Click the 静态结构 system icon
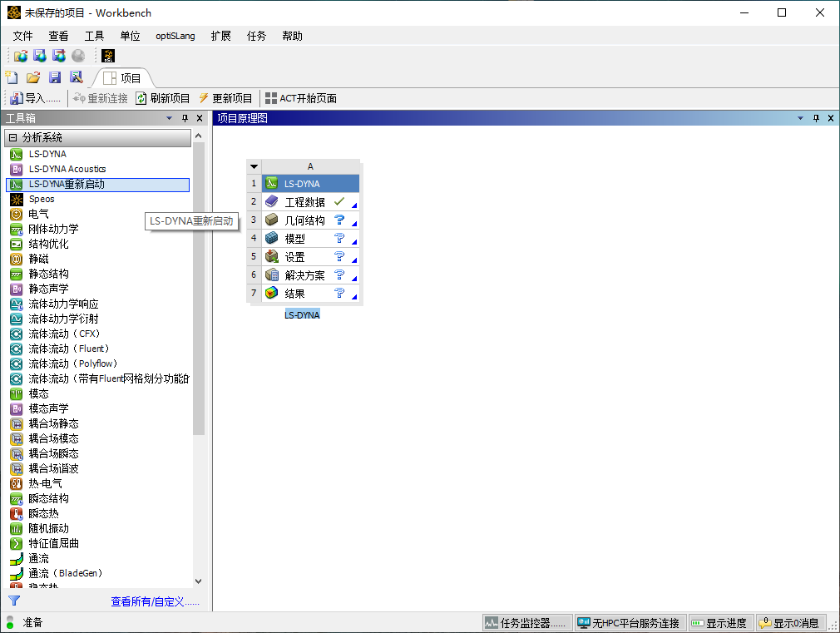Screen dimensions: 840x633 17,274
